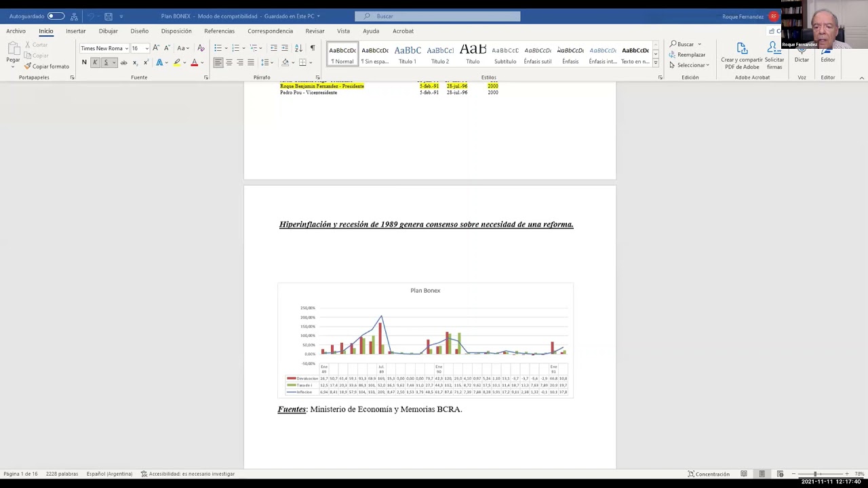Toggle italic K formatting
The image size is (868, 488).
coord(95,62)
